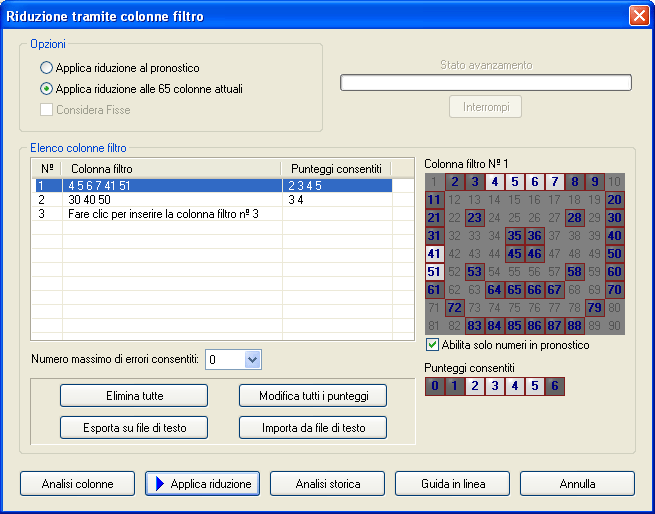Select 'Applica riduzione al pronostico' option

point(47,68)
